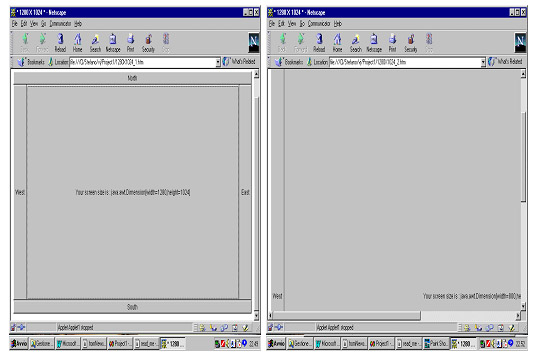Open Go menu in the 1024_2.htm window
This screenshot has width=537, height=362.
tap(302, 24)
